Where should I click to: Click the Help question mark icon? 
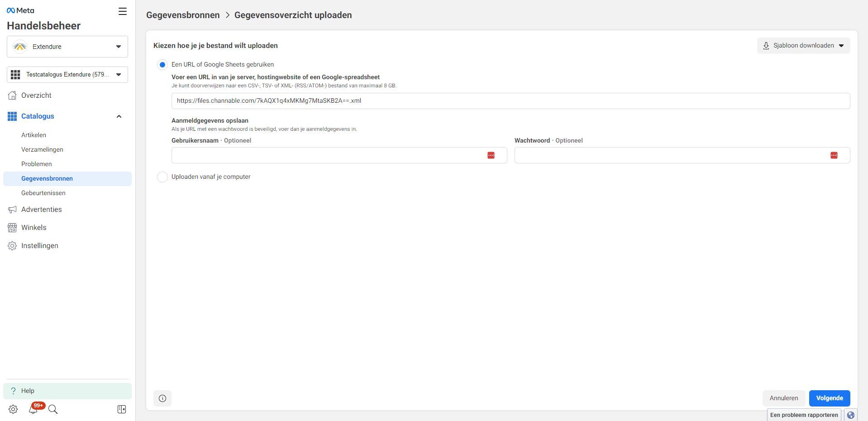coord(13,391)
